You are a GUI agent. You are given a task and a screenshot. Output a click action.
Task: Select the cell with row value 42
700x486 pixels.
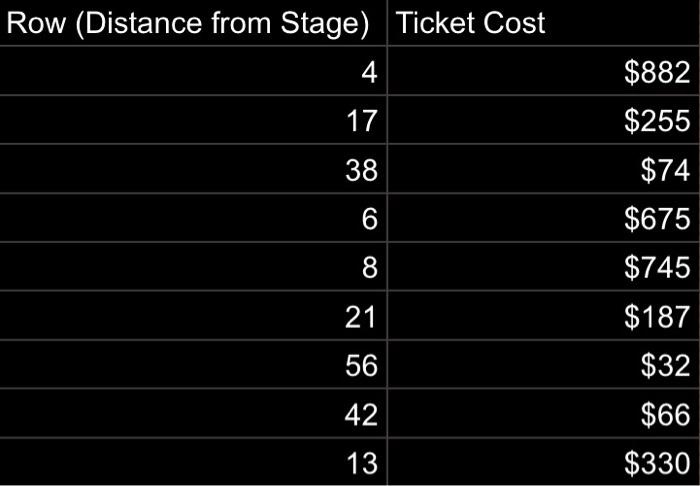[193, 413]
